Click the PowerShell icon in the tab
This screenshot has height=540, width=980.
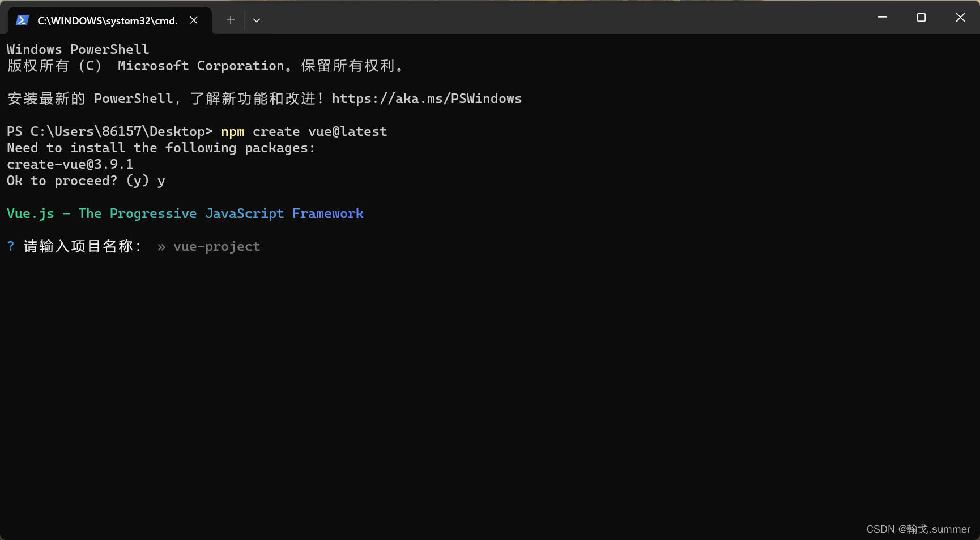[22, 20]
